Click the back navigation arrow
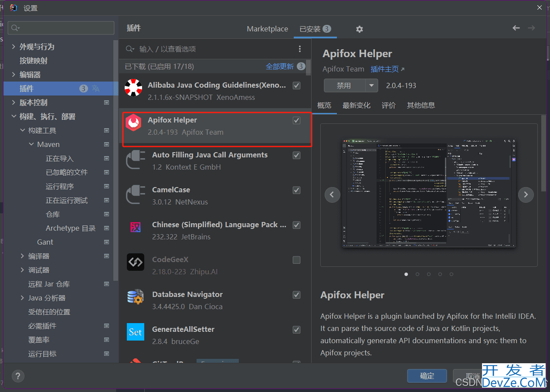 pos(516,28)
